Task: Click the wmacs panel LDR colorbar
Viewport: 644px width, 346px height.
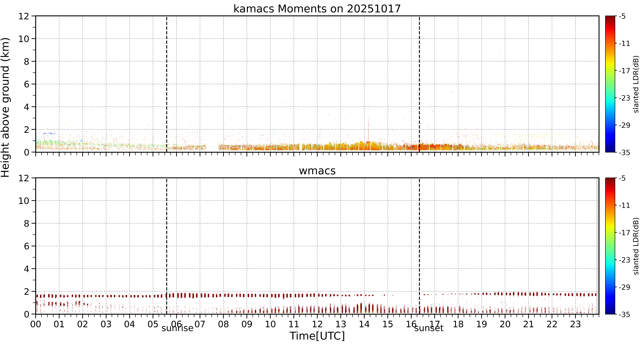Action: pos(610,246)
